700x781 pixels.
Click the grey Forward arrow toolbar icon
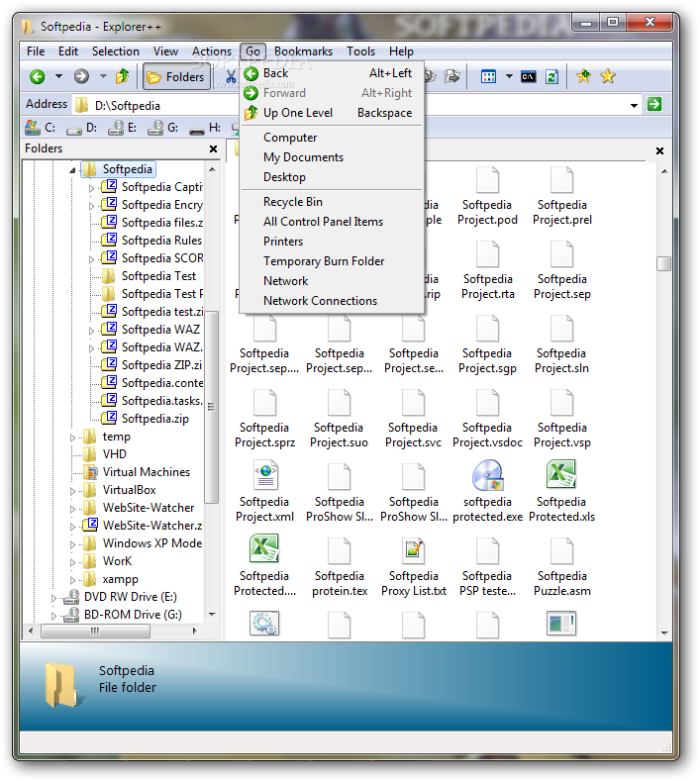click(82, 76)
